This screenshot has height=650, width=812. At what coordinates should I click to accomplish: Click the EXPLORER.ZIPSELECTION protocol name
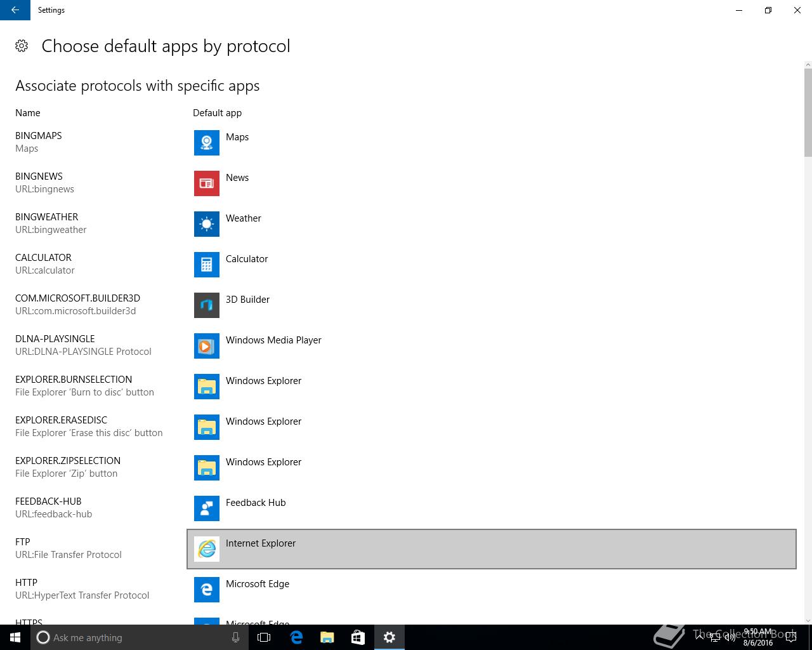click(x=68, y=461)
